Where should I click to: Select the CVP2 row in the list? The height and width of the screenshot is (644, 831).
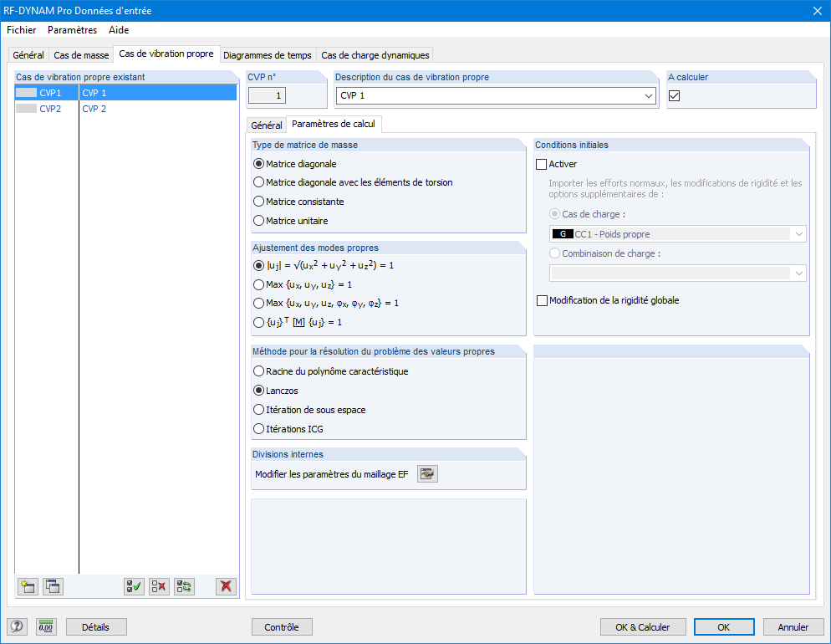125,109
